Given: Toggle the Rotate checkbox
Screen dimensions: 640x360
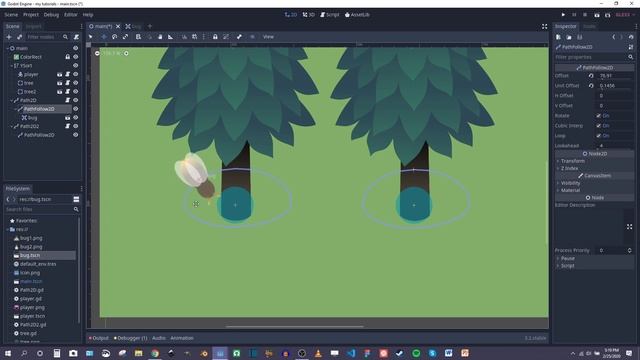Looking at the screenshot, I should (x=598, y=116).
